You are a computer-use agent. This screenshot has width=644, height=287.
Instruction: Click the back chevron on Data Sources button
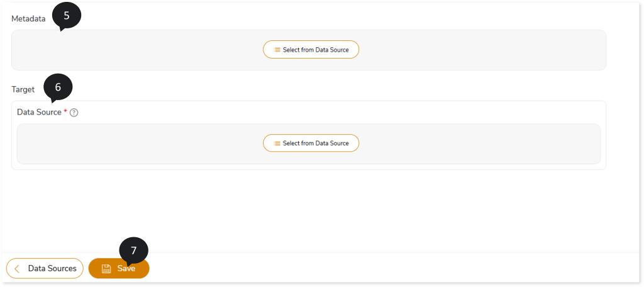coord(17,269)
